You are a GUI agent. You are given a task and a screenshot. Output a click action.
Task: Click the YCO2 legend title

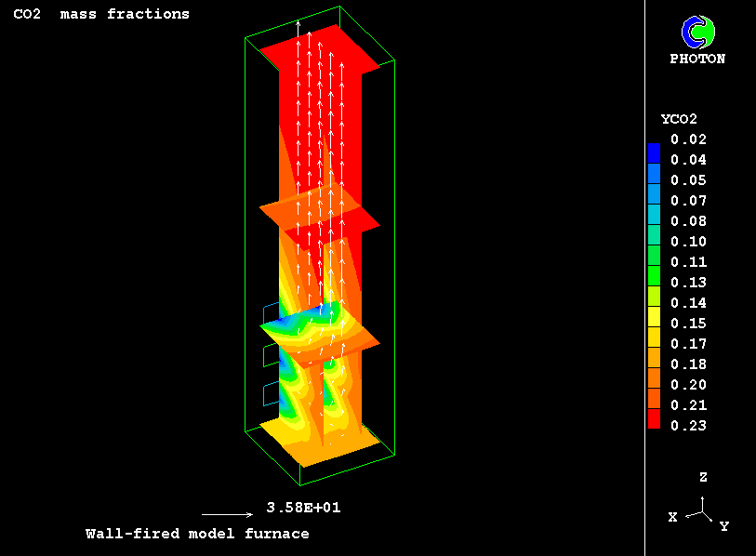pos(679,119)
